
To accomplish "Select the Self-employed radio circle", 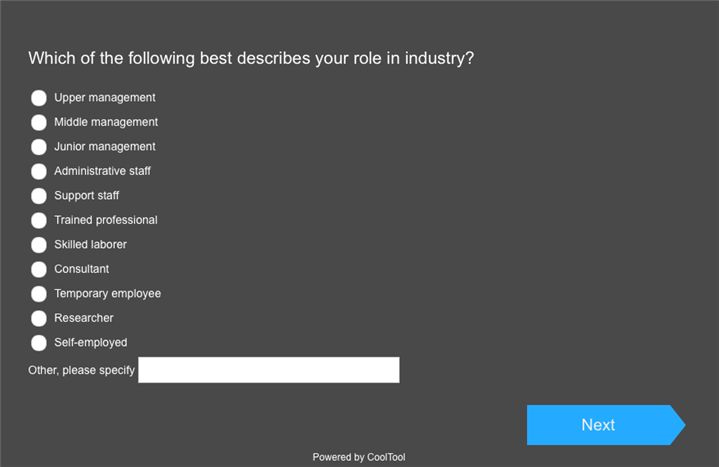I will (x=39, y=343).
